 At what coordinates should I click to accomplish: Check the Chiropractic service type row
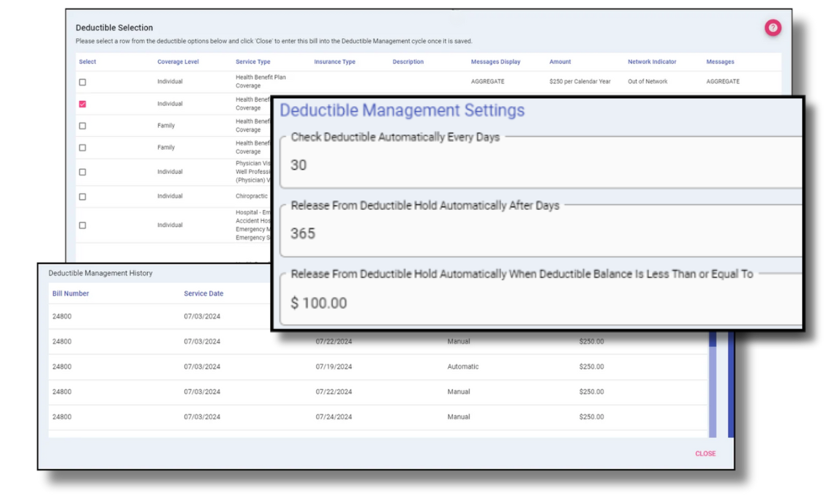[x=82, y=196]
